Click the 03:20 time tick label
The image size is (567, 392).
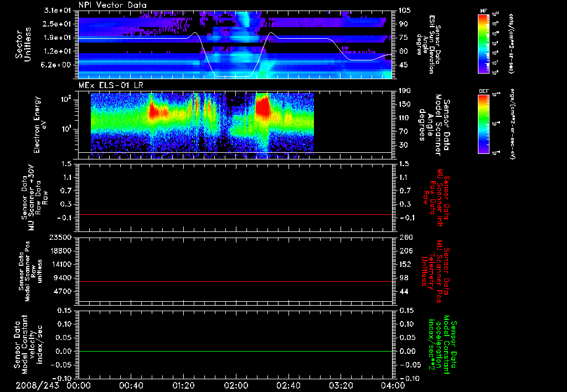click(341, 385)
